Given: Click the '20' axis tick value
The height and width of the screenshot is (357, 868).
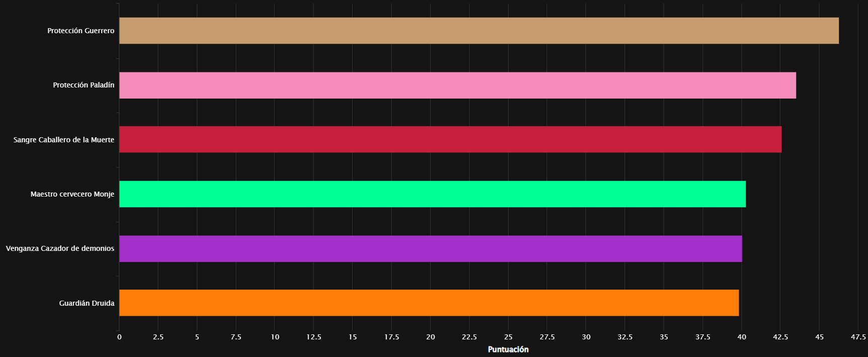Looking at the screenshot, I should [431, 337].
